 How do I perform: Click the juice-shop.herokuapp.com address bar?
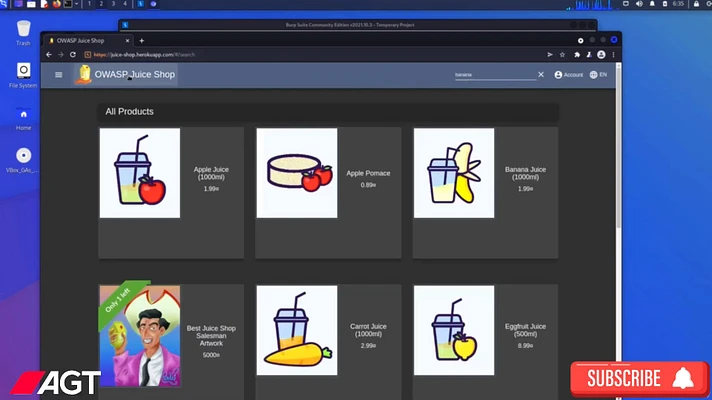[x=313, y=54]
